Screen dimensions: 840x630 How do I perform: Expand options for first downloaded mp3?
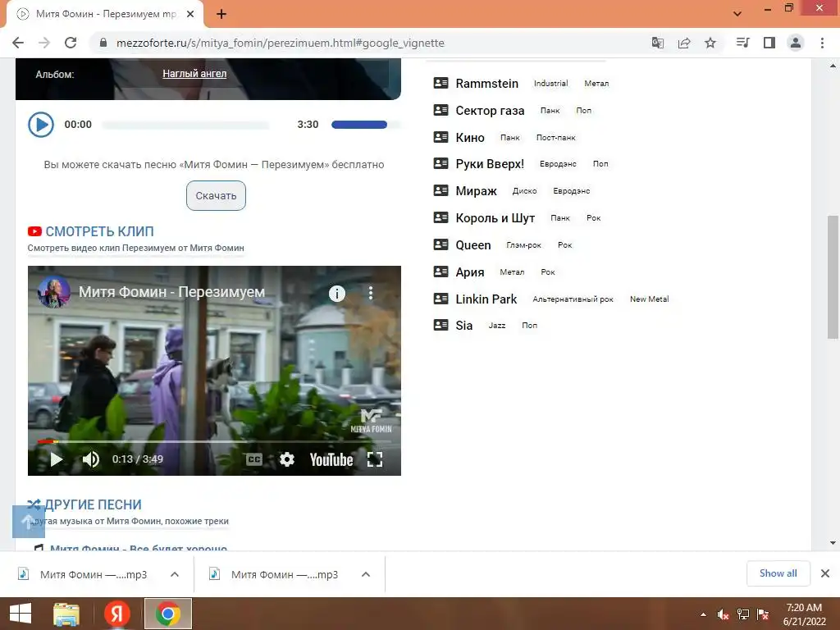(175, 574)
